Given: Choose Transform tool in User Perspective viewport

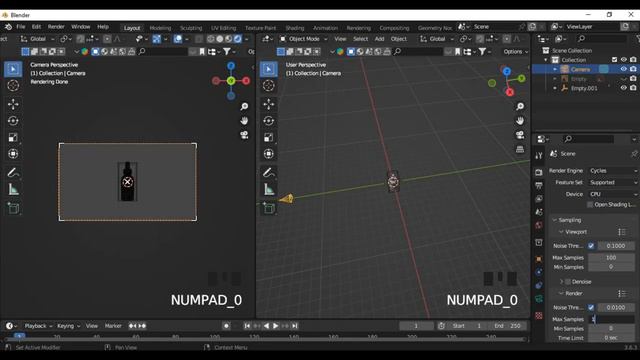Looking at the screenshot, I should [x=269, y=154].
